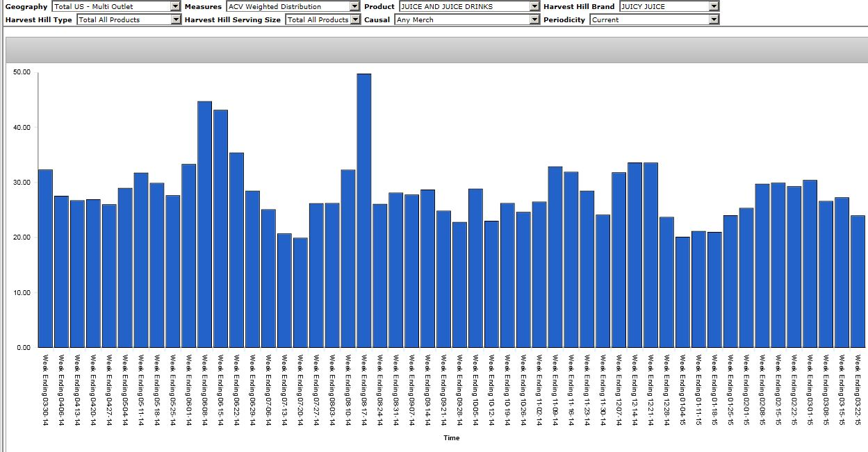
Task: Click the first bar, week ending 03-30-14
Action: pos(45,258)
